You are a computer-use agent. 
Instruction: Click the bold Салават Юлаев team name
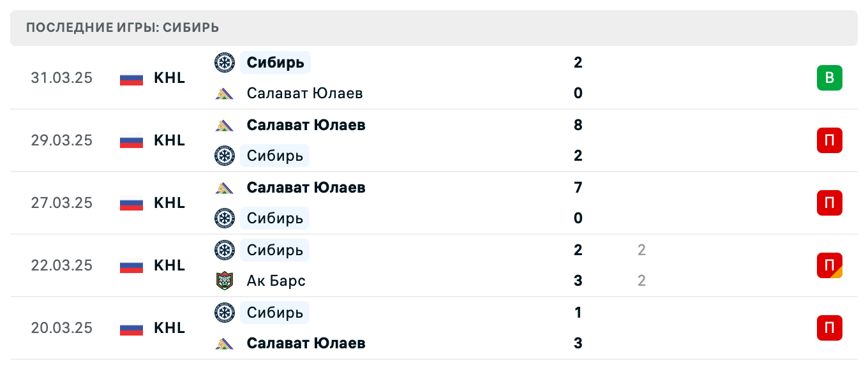(x=306, y=125)
